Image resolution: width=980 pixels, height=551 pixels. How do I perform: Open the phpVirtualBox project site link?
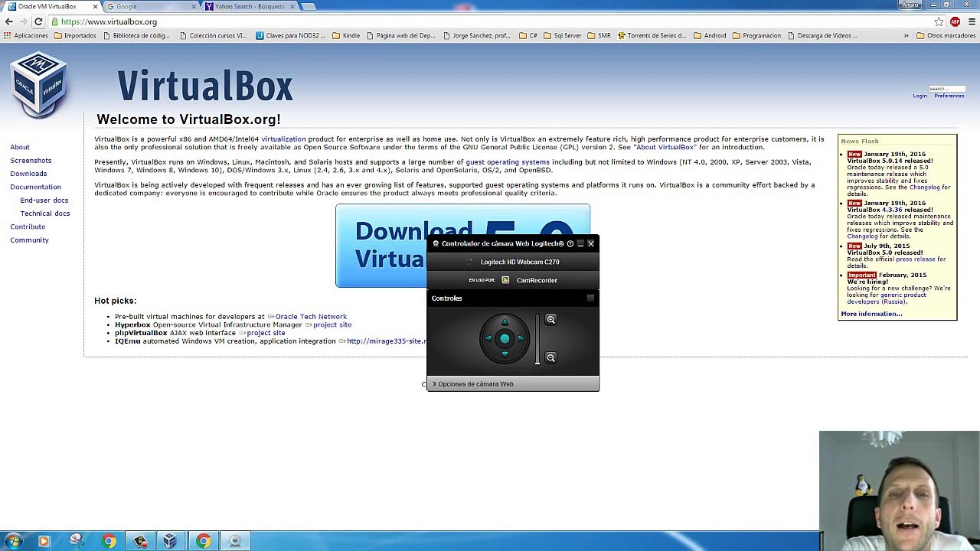coord(265,333)
